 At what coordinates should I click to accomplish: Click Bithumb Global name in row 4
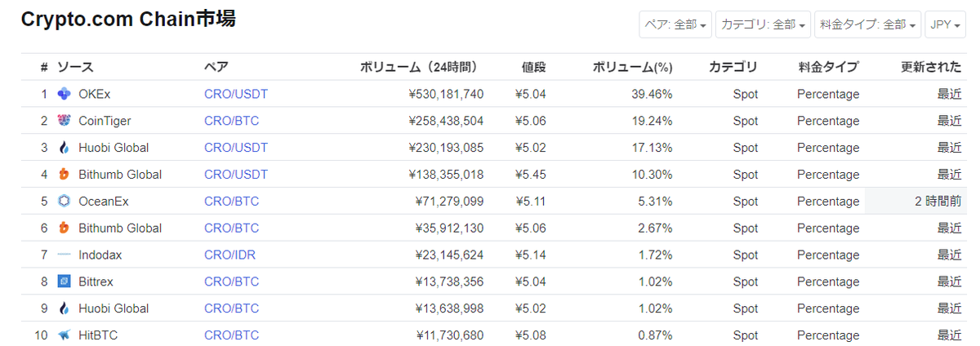pyautogui.click(x=121, y=175)
